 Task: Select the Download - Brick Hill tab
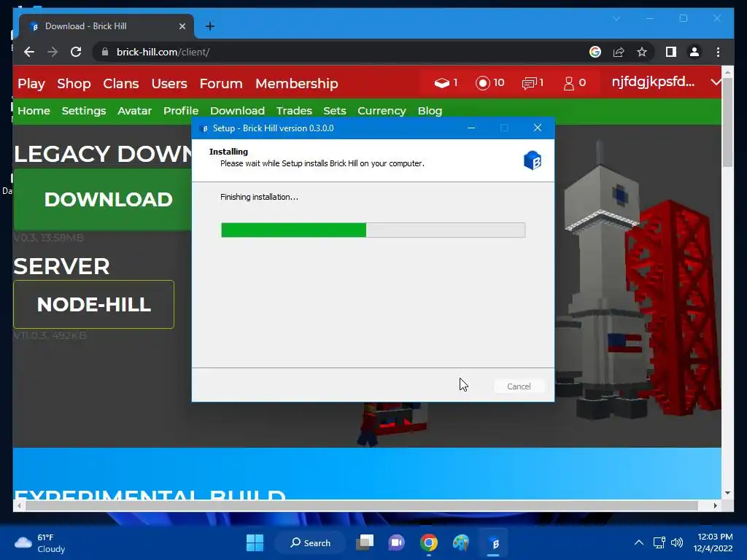click(107, 26)
